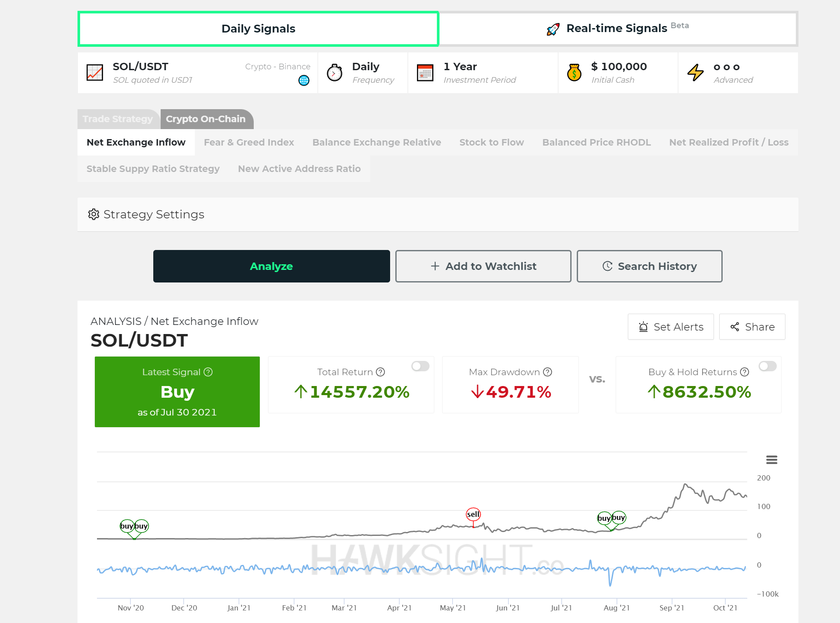
Task: Click the lightning bolt Advanced icon
Action: (x=695, y=73)
